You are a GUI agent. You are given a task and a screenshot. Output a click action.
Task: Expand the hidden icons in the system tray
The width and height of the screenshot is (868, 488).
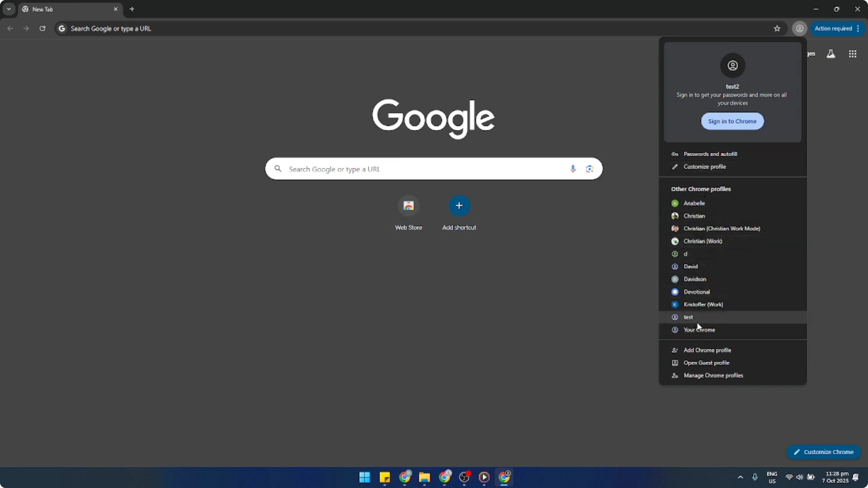[x=740, y=477]
